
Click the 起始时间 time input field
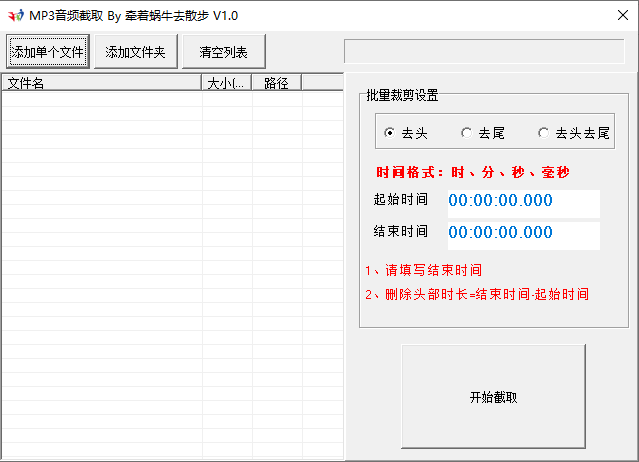(524, 203)
